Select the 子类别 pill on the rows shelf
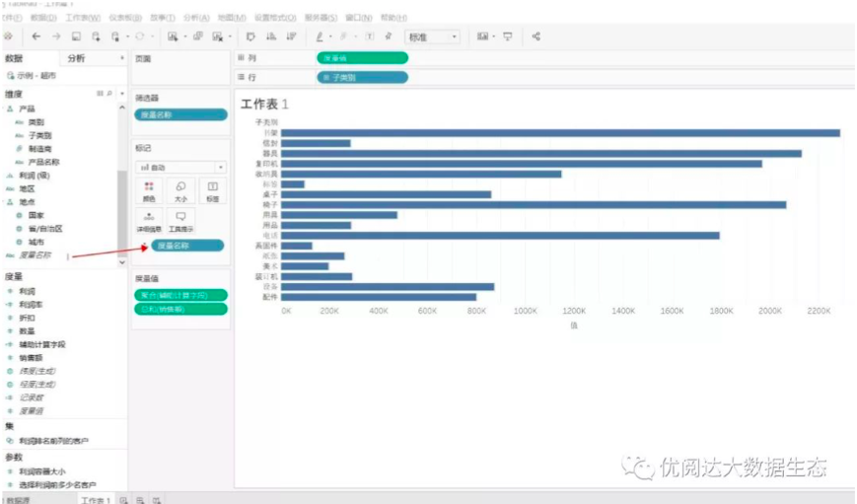 (361, 76)
